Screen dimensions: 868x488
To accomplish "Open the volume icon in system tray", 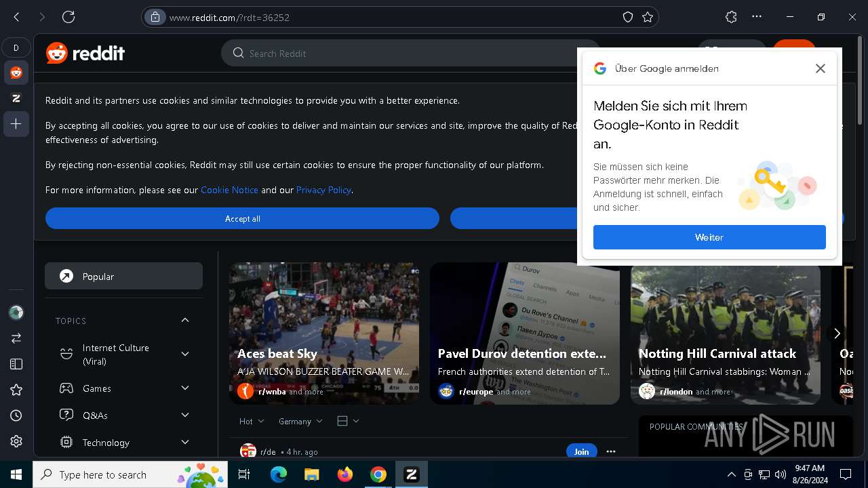I will (x=780, y=474).
